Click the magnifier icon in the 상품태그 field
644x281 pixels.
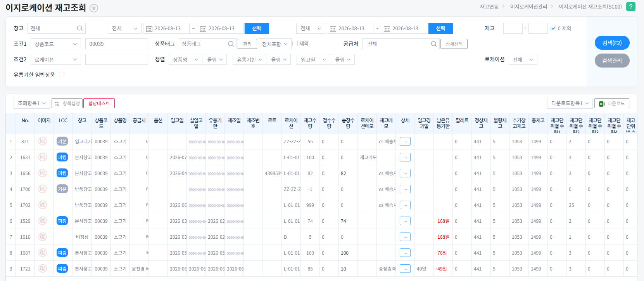click(x=231, y=44)
